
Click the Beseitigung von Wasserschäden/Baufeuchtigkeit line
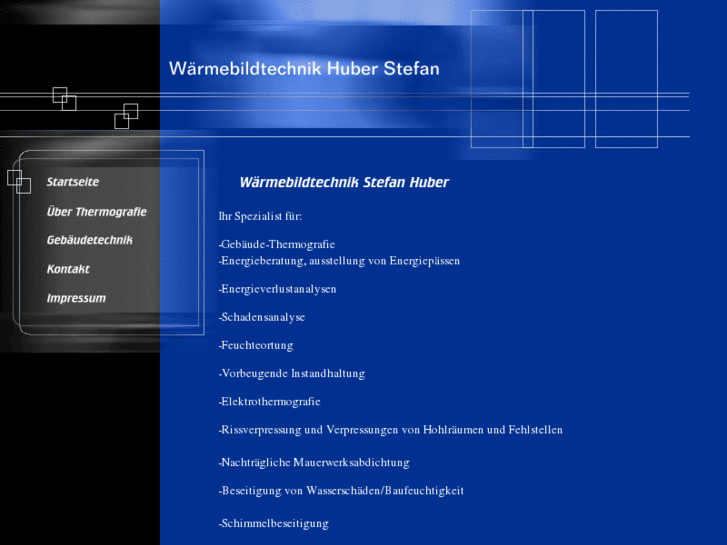point(341,491)
